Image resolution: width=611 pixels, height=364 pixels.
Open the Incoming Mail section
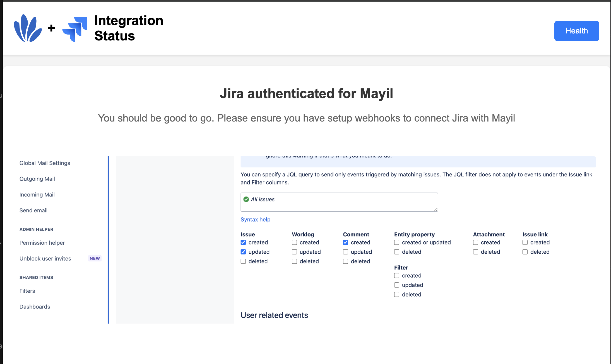point(37,195)
